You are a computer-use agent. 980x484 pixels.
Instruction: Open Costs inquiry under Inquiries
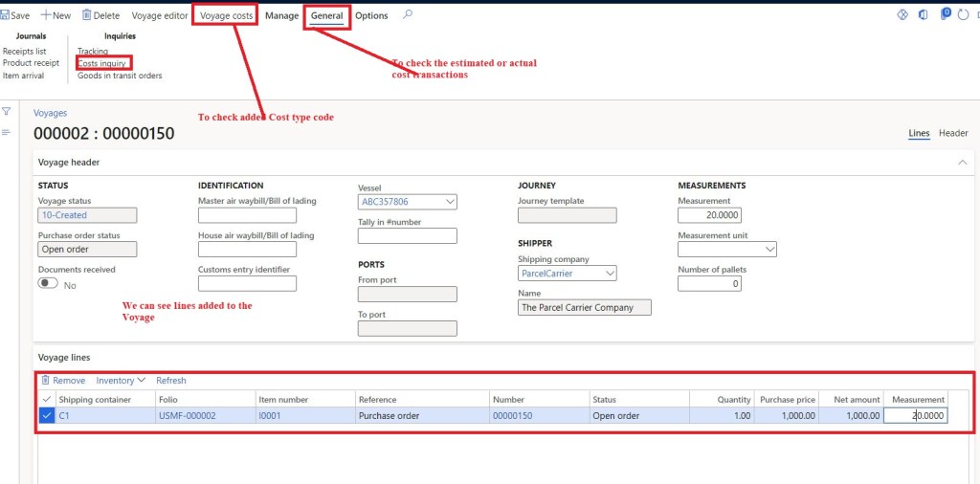(x=102, y=63)
